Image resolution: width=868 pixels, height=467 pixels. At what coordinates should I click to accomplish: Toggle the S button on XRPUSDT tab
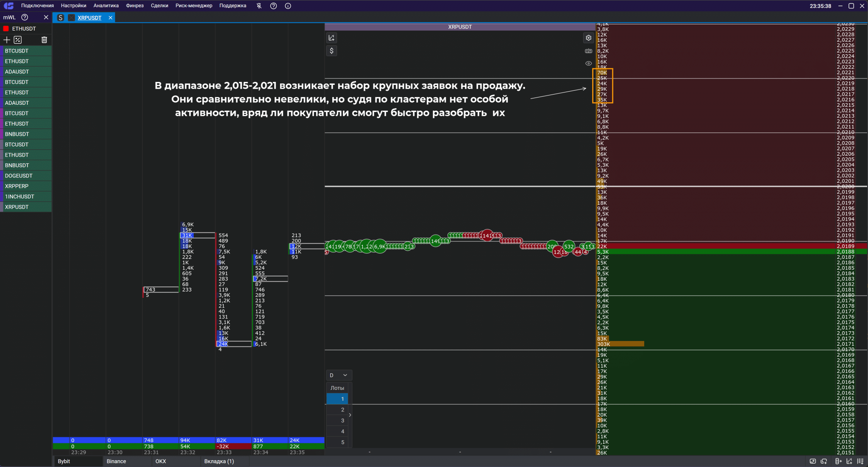tap(61, 17)
